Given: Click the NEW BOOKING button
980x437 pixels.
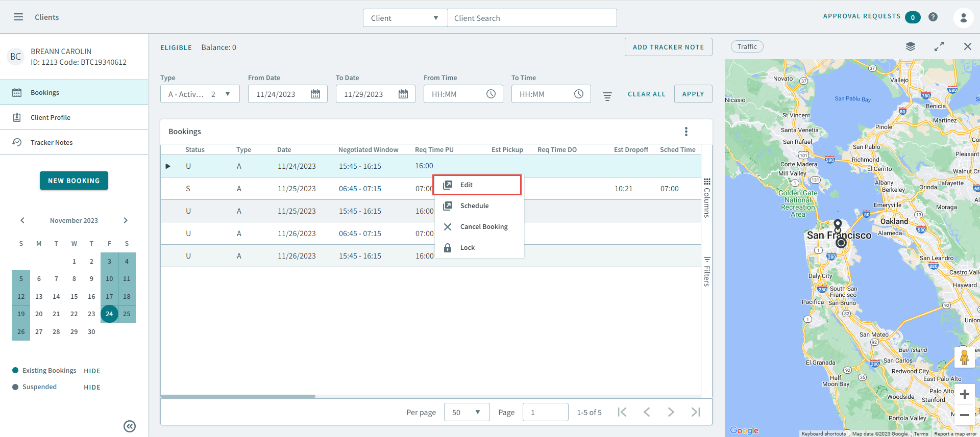Looking at the screenshot, I should (74, 181).
